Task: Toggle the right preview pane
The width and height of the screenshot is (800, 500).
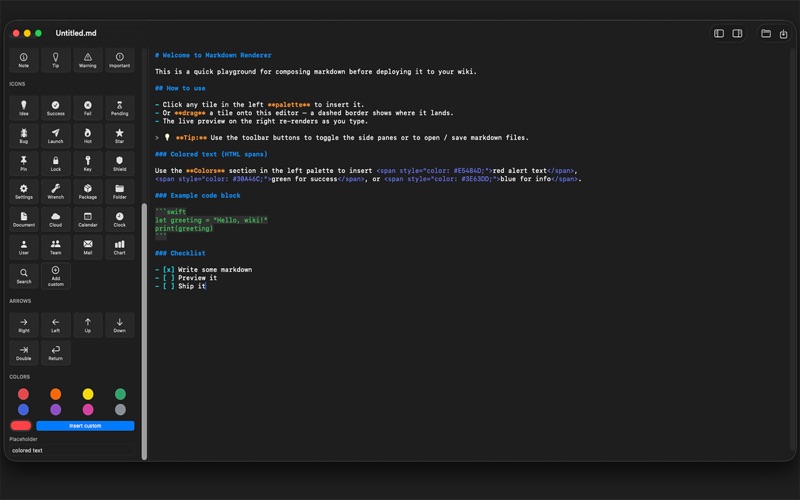Action: 737,33
